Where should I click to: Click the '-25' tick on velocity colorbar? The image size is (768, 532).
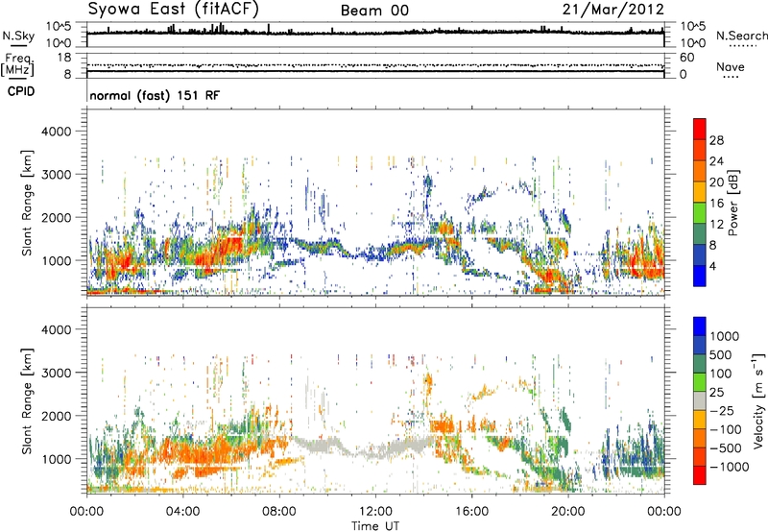pos(721,410)
